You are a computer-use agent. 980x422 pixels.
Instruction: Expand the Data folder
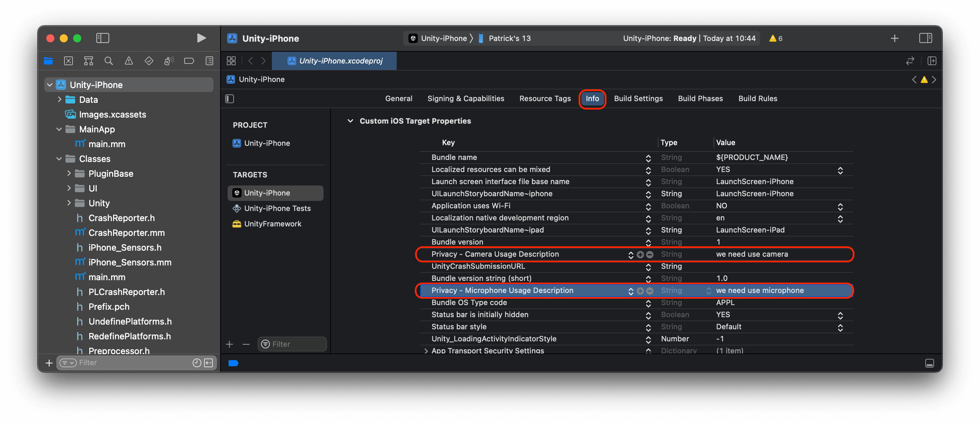[x=59, y=99]
